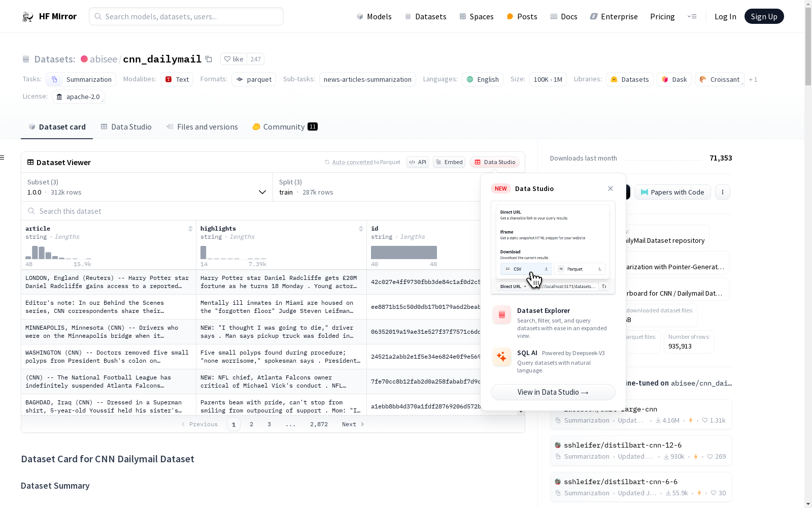Open Docs in top navigation
812x508 pixels.
[564, 16]
